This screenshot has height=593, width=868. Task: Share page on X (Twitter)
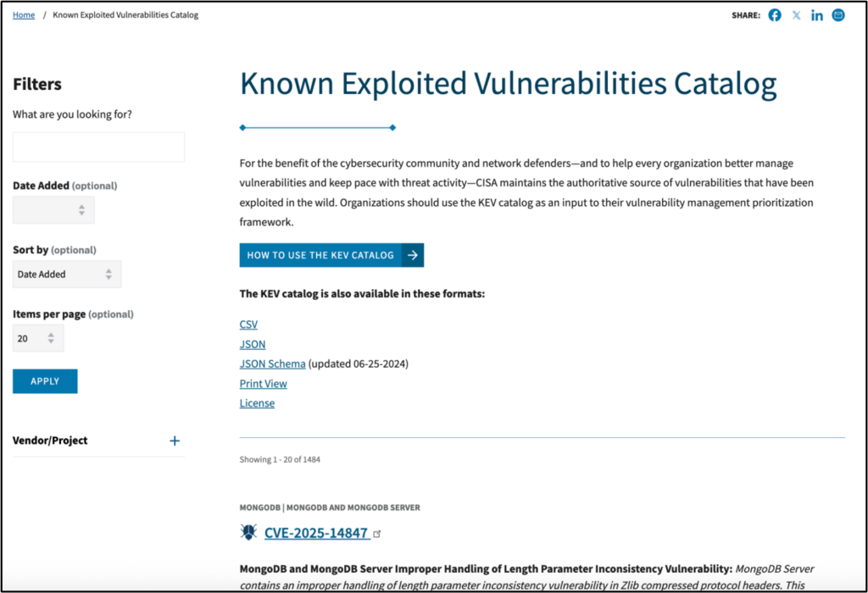coord(796,15)
